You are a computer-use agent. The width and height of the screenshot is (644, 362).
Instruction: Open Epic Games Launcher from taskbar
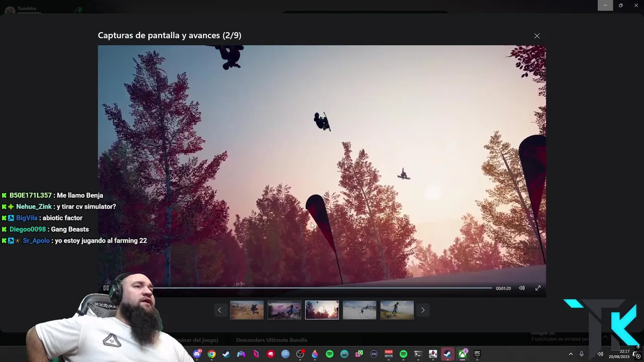[477, 354]
